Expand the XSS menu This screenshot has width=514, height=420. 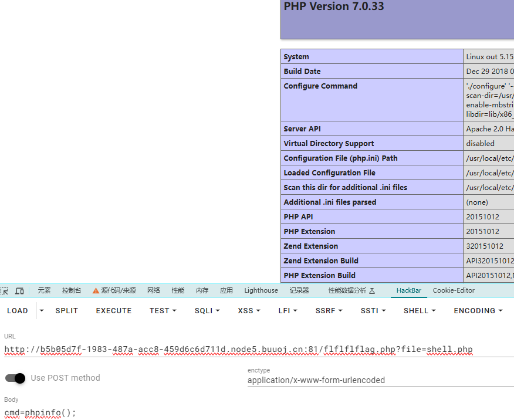249,311
